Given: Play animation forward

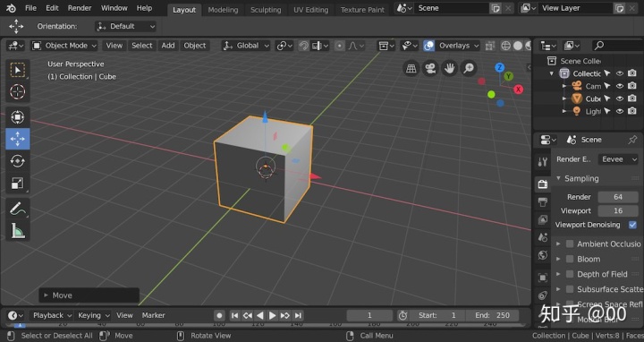Looking at the screenshot, I should [272, 315].
